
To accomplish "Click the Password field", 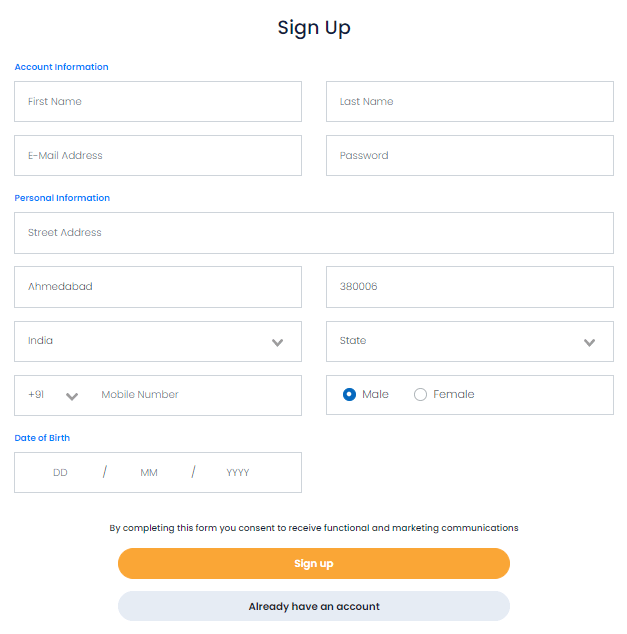I will click(x=469, y=156).
